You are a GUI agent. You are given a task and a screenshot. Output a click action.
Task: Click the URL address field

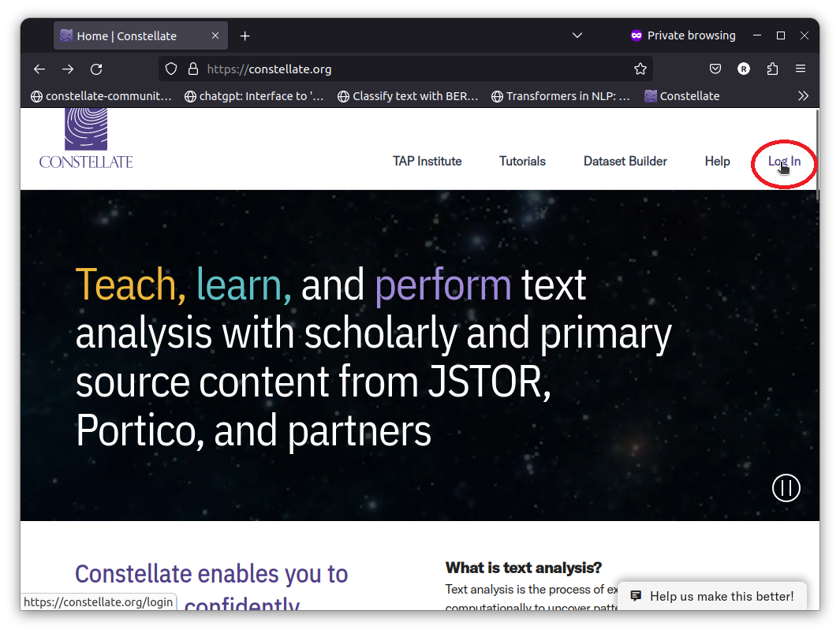click(x=405, y=69)
